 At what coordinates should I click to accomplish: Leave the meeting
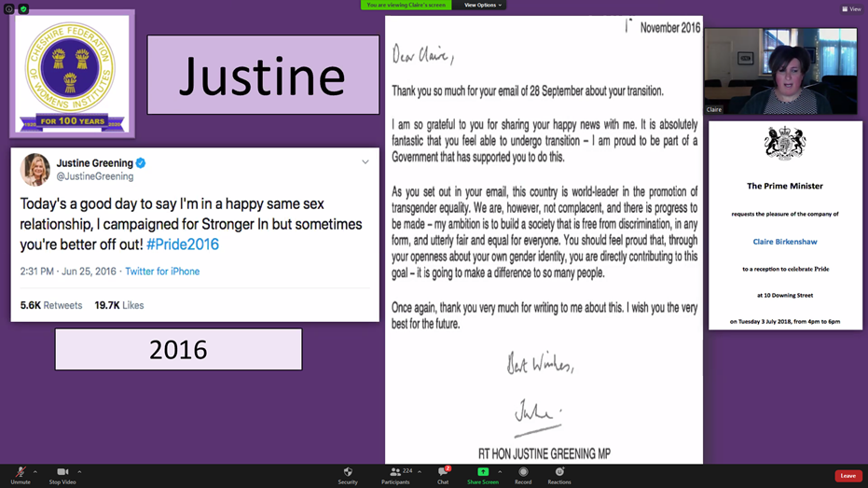pyautogui.click(x=847, y=476)
